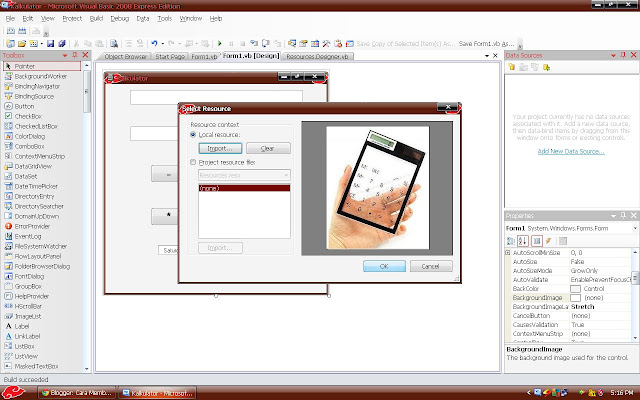The height and width of the screenshot is (400, 640).
Task: Open the Add New Item dropdown arrow
Action: click(x=42, y=43)
